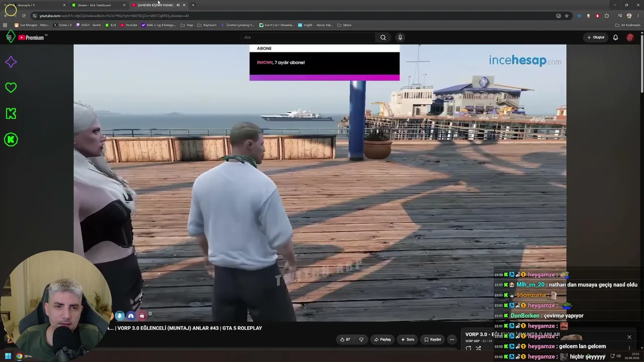Click the Kaydet save button
Viewport: 644px width, 362px height.
[x=433, y=339]
